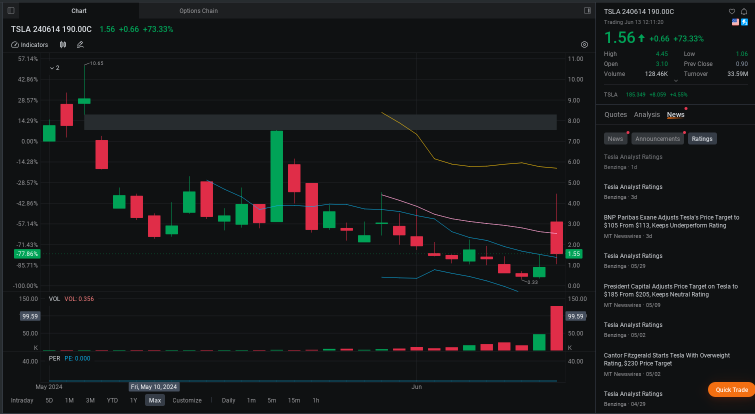
Task: Click the High 4.45 value
Action: tap(662, 54)
